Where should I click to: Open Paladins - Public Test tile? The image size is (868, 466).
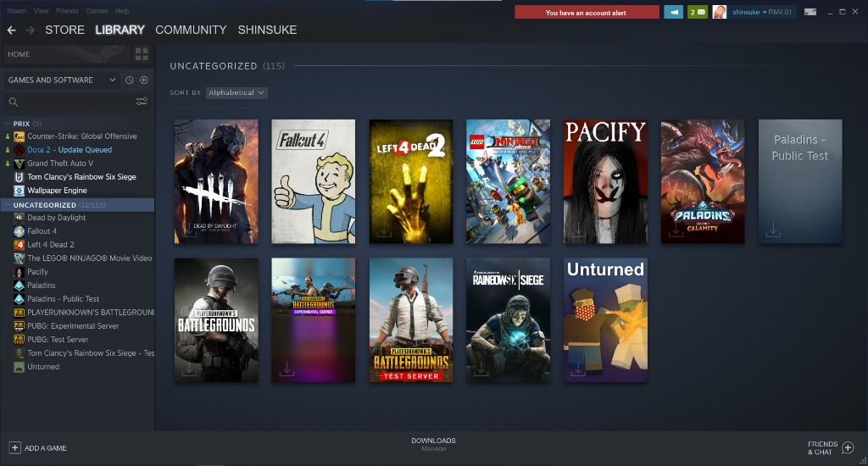[800, 181]
